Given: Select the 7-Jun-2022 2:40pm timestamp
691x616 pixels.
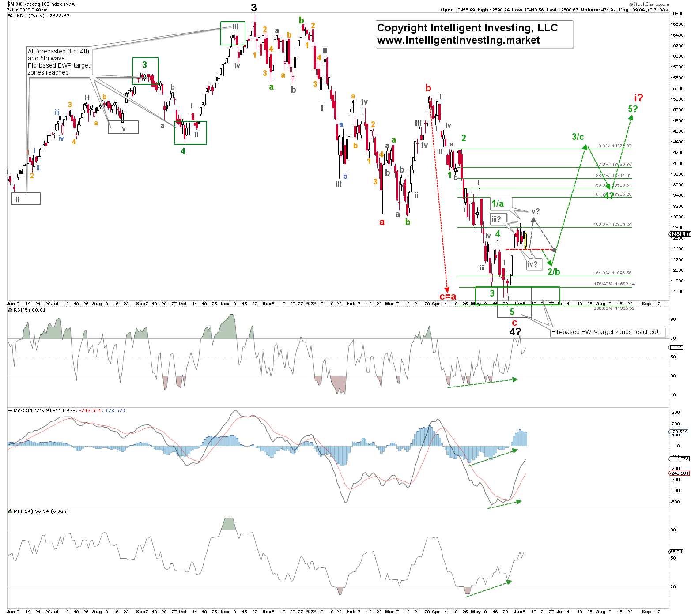Looking at the screenshot, I should click(x=27, y=10).
